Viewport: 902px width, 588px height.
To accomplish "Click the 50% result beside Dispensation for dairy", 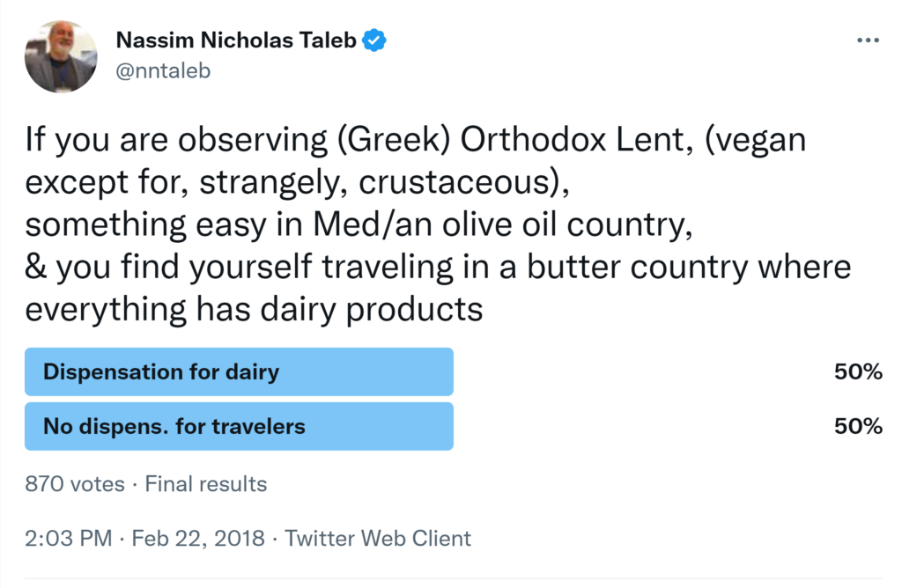I will (x=858, y=371).
